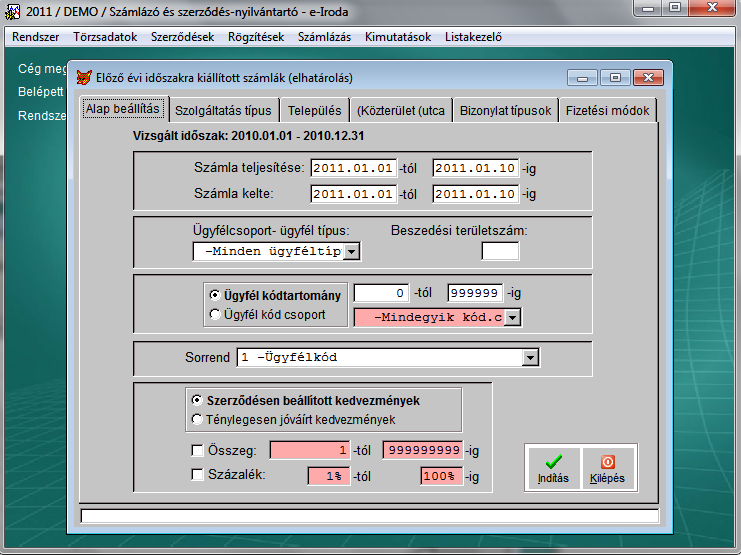Viewport: 741px width, 555px height.
Task: Click the Beszedési területszám input field
Action: click(x=500, y=251)
